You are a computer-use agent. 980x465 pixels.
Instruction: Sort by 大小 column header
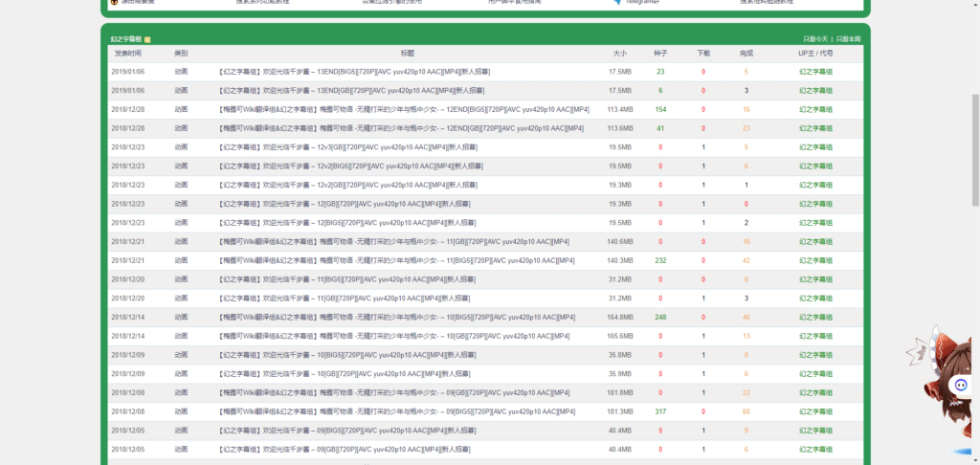point(620,54)
